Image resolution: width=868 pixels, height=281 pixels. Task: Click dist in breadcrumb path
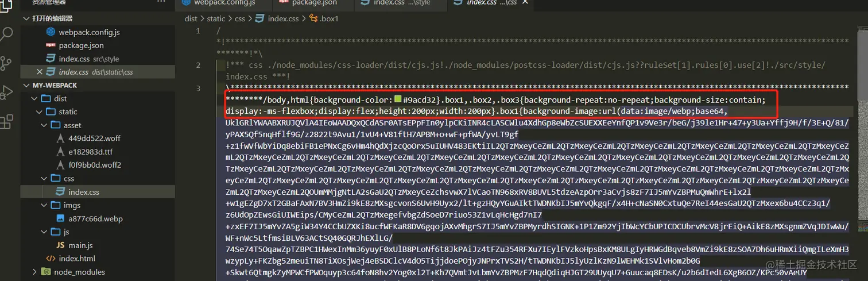191,19
